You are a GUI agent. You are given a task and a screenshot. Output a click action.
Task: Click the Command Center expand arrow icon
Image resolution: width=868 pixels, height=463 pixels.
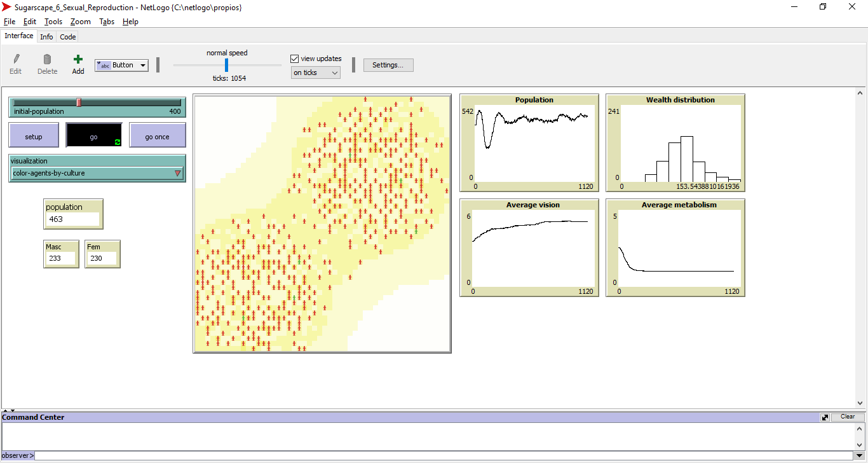(x=825, y=417)
